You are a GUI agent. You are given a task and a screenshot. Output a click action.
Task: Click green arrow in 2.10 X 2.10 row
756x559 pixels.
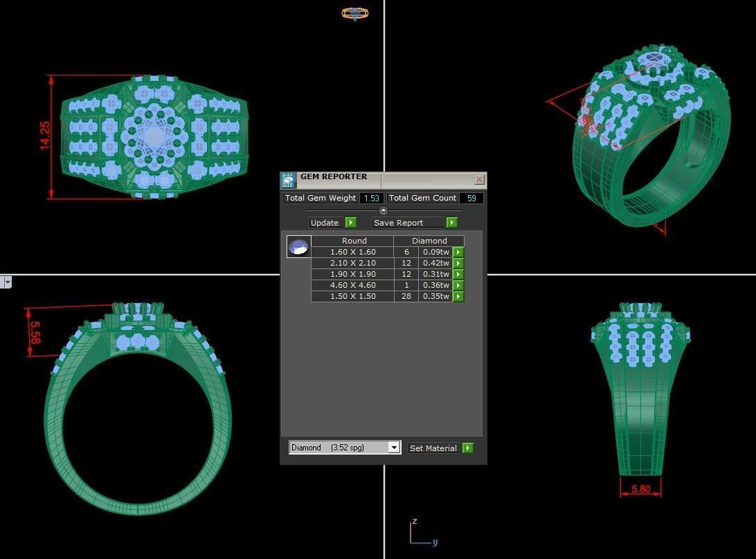458,263
